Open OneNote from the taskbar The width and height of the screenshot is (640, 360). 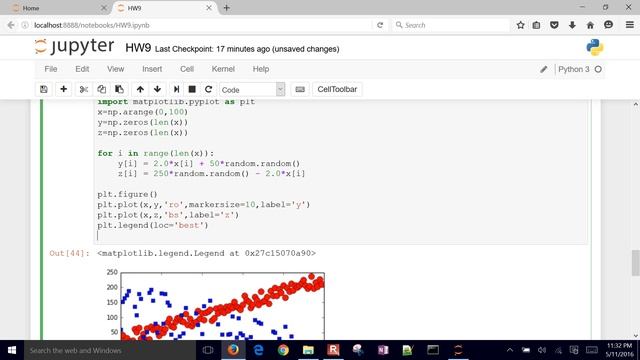pos(383,350)
